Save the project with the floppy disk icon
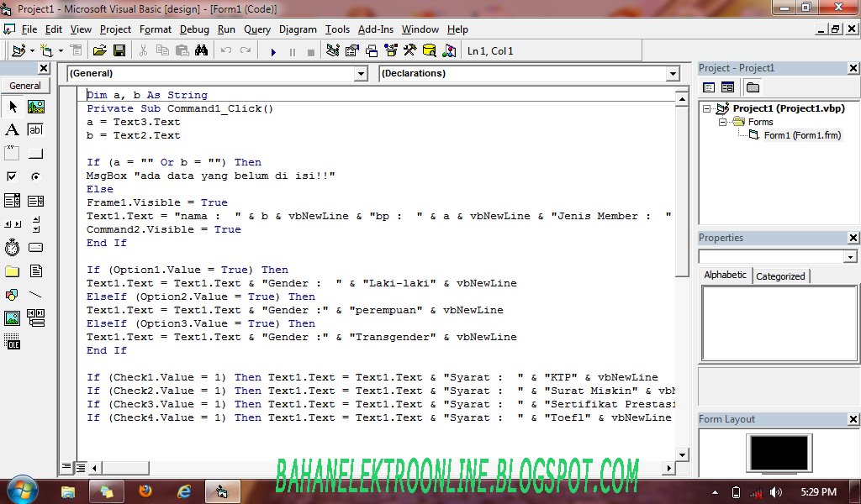Viewport: 861px width, 504px height. (x=119, y=51)
